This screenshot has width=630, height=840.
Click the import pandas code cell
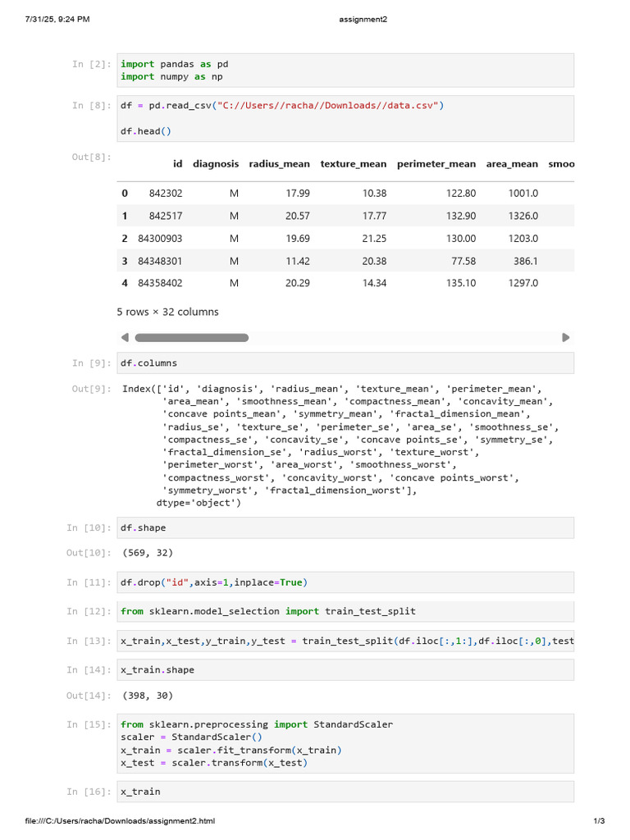pos(345,71)
